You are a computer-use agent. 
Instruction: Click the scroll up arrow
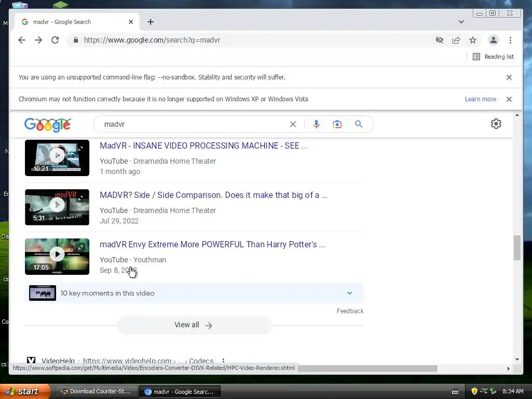[x=517, y=115]
